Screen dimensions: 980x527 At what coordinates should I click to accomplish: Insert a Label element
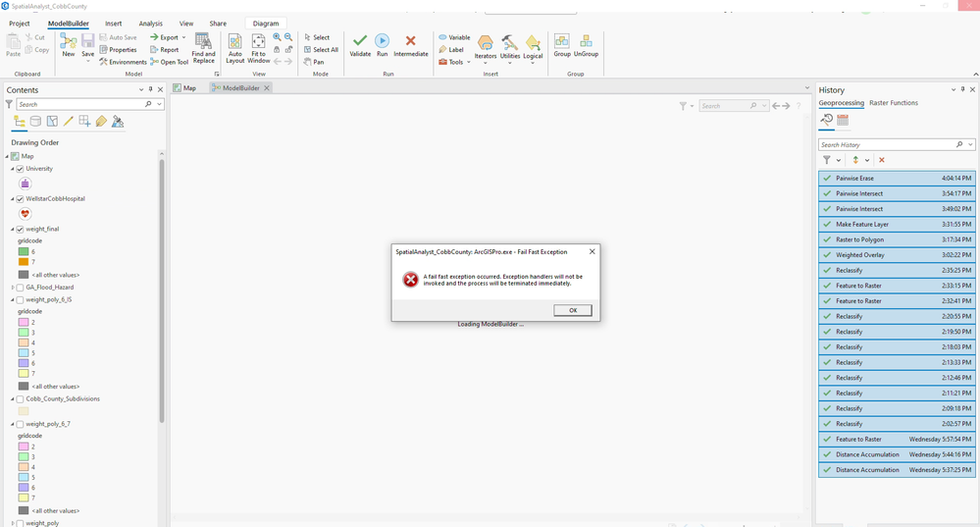coord(451,49)
